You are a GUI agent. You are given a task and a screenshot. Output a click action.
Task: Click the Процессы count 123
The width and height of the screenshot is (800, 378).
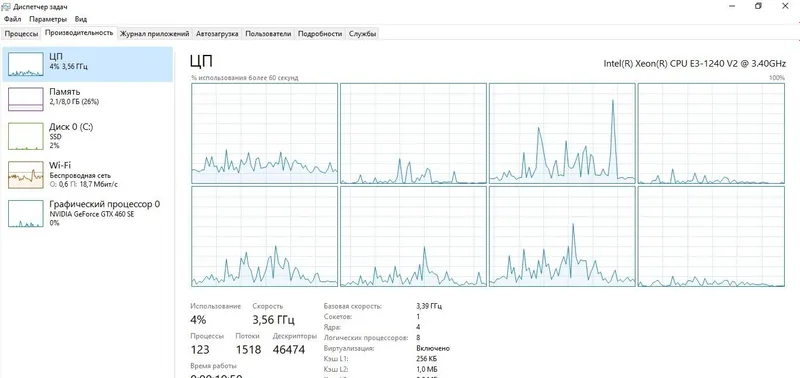(199, 349)
